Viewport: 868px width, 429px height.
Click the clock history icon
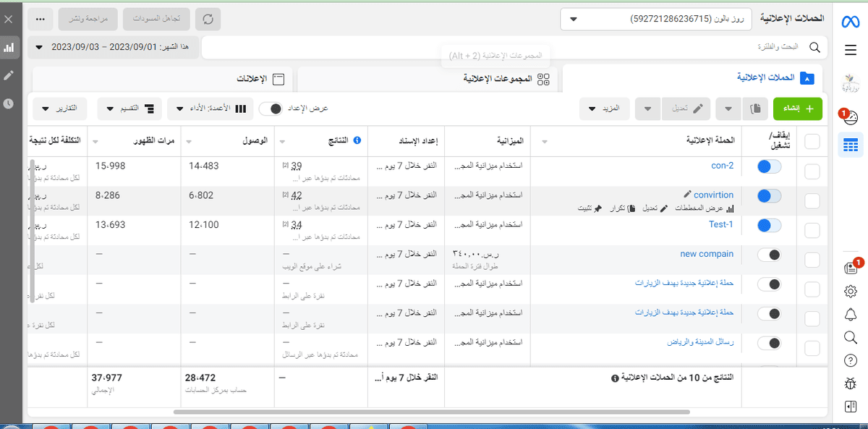(x=9, y=103)
